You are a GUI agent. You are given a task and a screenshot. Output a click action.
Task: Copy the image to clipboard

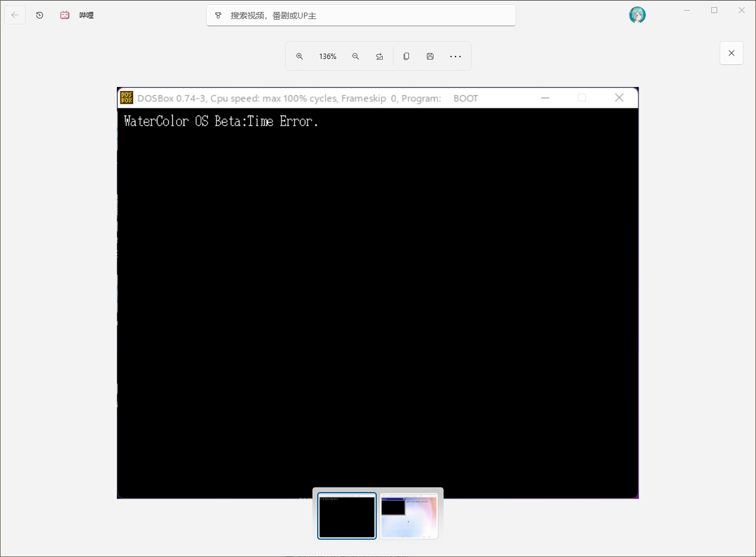(406, 57)
